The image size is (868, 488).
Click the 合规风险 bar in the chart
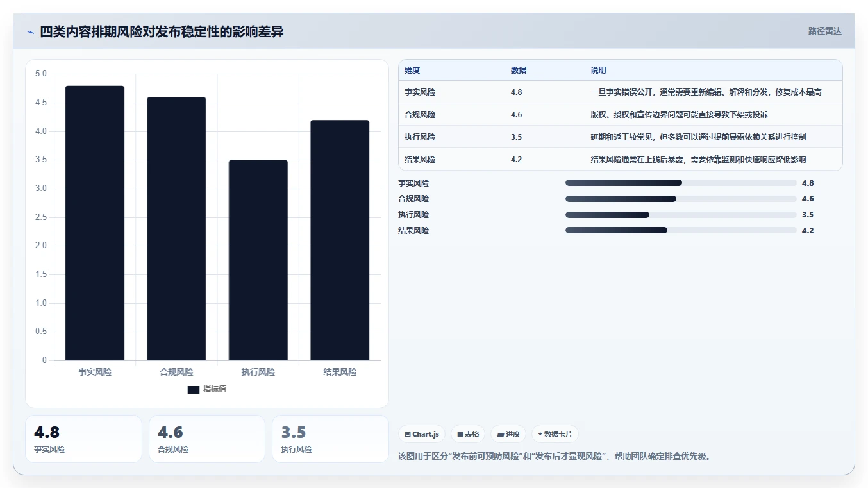coord(176,229)
